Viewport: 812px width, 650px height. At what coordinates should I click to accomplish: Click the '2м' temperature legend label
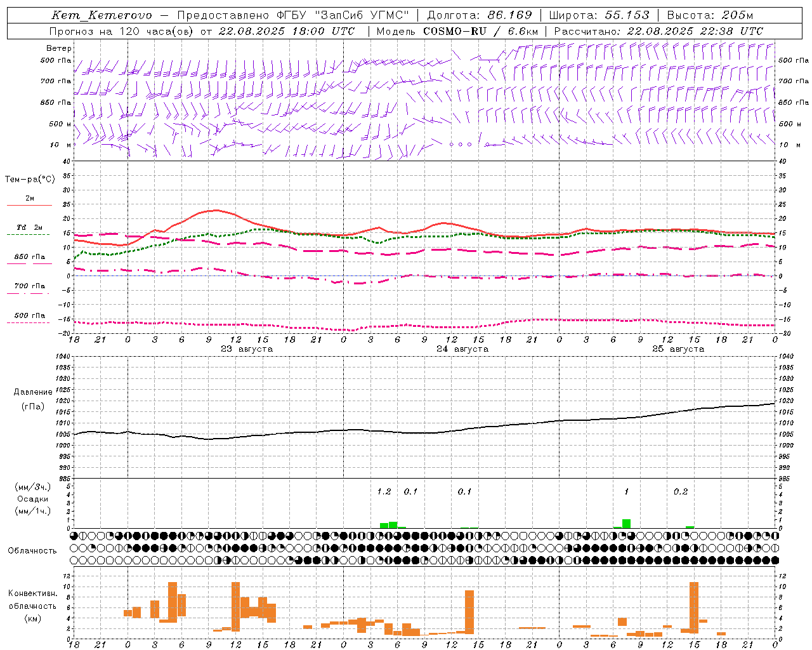[30, 198]
